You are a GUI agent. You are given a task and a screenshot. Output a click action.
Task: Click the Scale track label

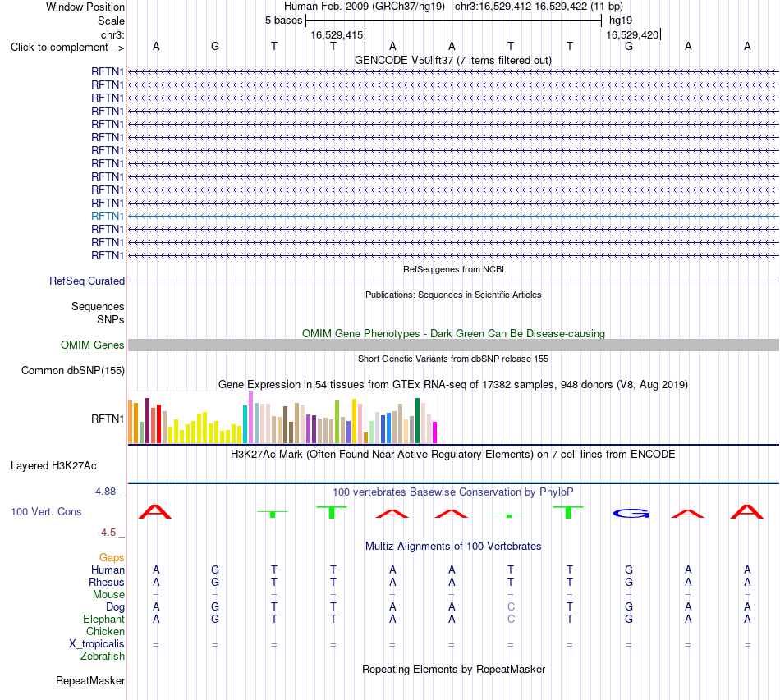(x=111, y=21)
